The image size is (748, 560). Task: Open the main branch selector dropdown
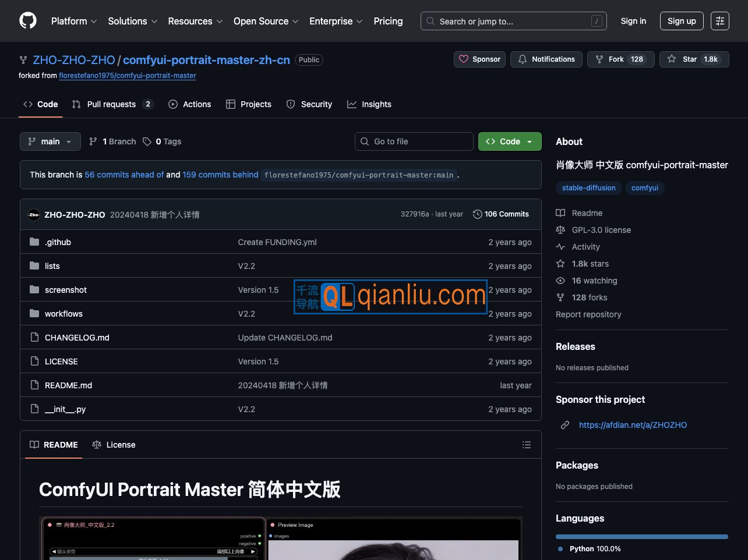[x=50, y=141]
